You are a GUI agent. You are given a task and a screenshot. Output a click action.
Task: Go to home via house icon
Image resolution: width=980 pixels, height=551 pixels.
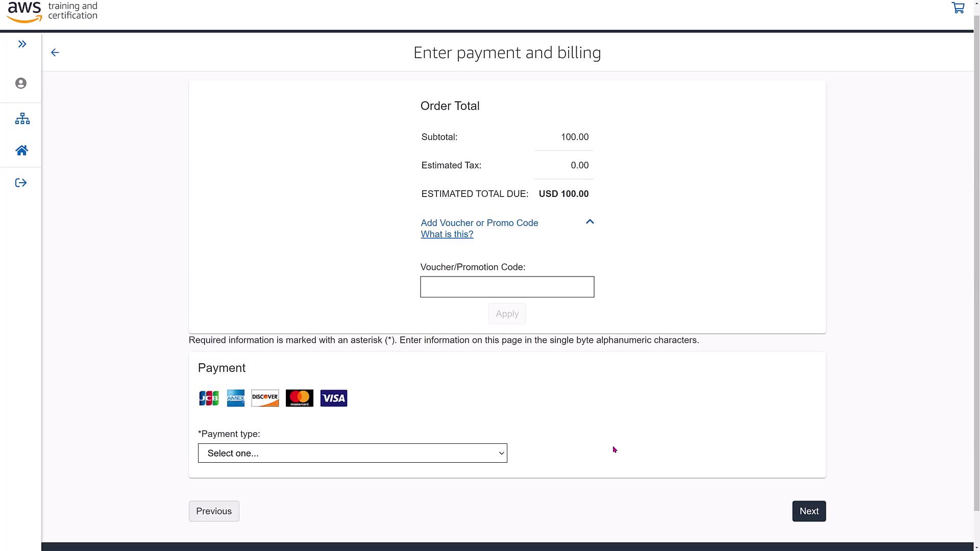click(21, 151)
